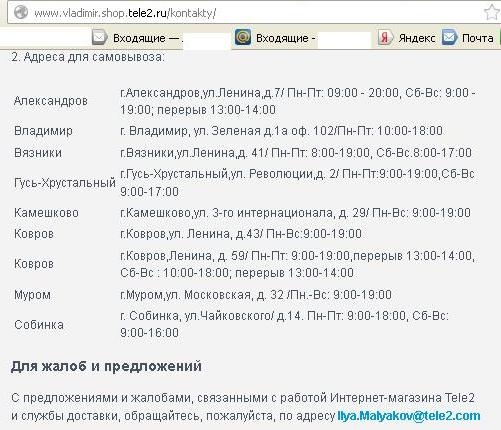Click the heading Для жалоб и предложений

pos(106,366)
